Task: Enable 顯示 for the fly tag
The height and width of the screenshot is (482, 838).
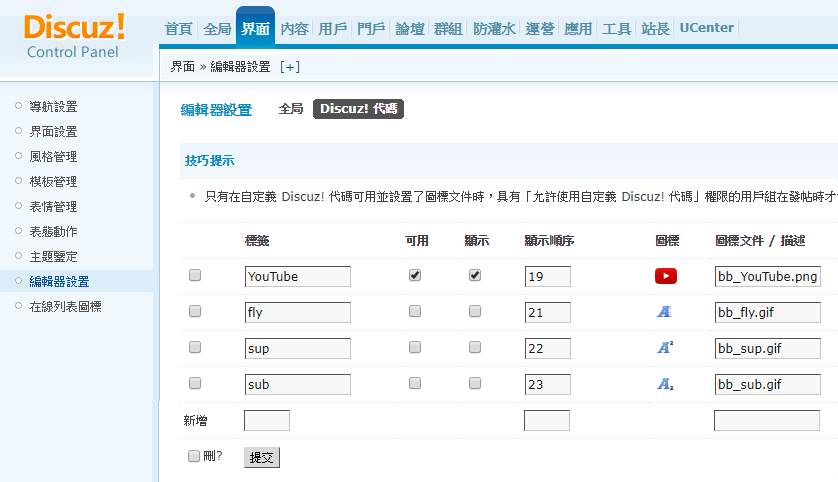Action: click(x=475, y=311)
